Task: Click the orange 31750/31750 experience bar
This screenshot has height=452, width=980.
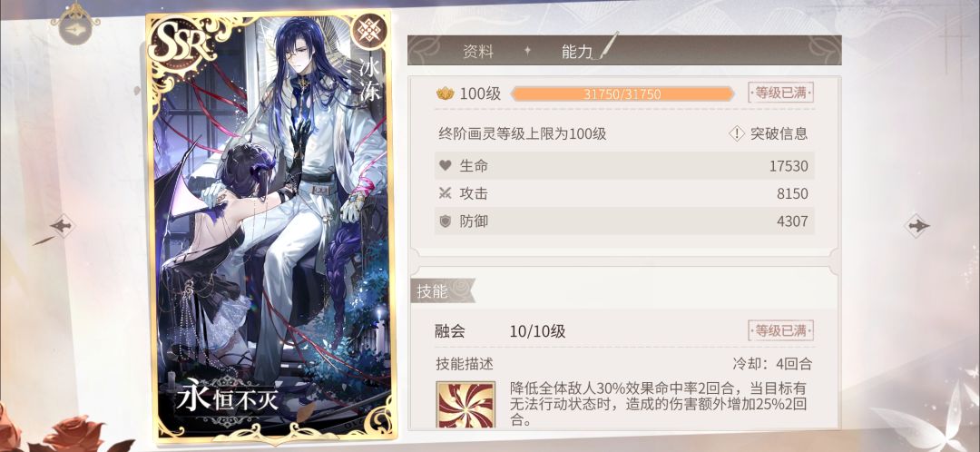Action: 622,93
